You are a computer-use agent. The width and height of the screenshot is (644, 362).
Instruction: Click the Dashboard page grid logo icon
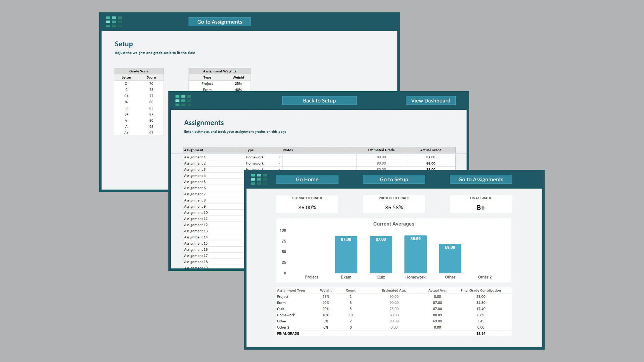(259, 179)
